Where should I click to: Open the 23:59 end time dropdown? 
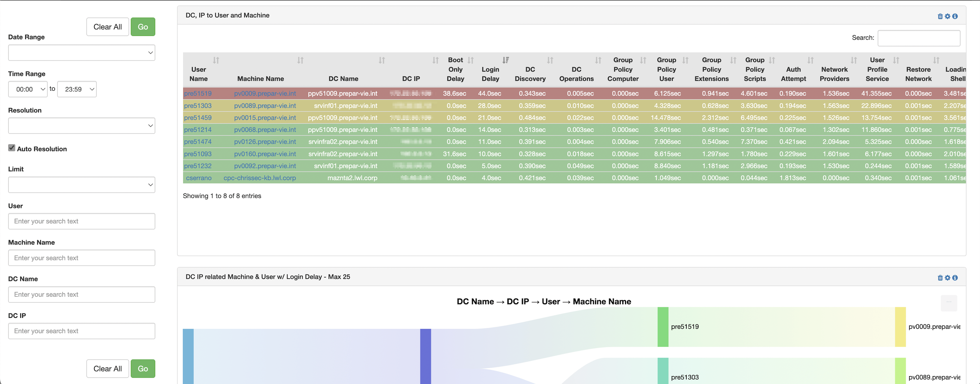[x=77, y=89]
